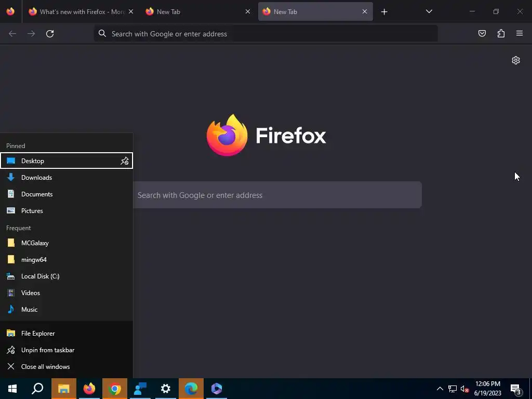Viewport: 532px width, 399px height.
Task: Click the network tray icon
Action: [x=453, y=389]
